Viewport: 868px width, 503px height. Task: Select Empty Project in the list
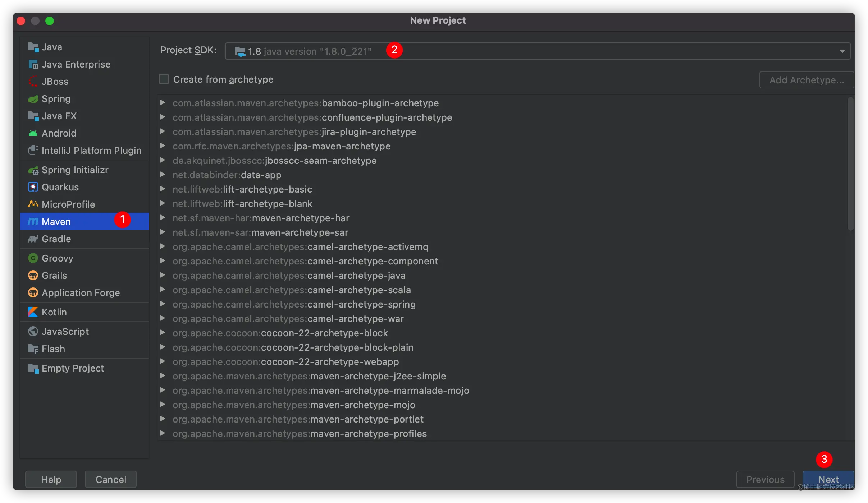click(x=73, y=368)
